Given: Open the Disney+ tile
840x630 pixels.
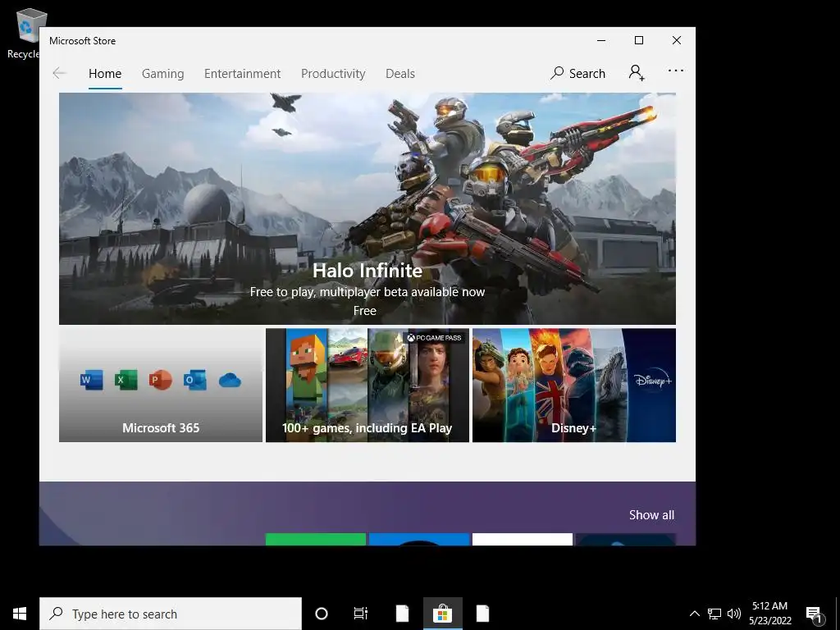Looking at the screenshot, I should point(573,386).
